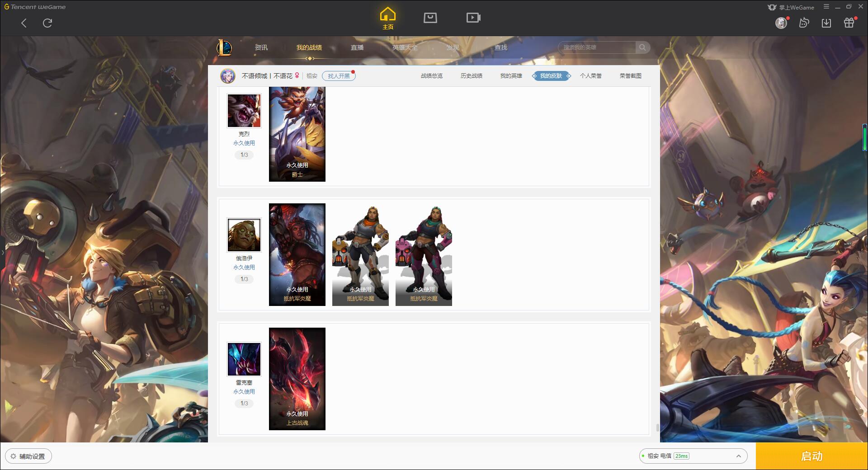This screenshot has width=868, height=470.
Task: Switch to the 我的战绩 tab
Action: point(309,47)
